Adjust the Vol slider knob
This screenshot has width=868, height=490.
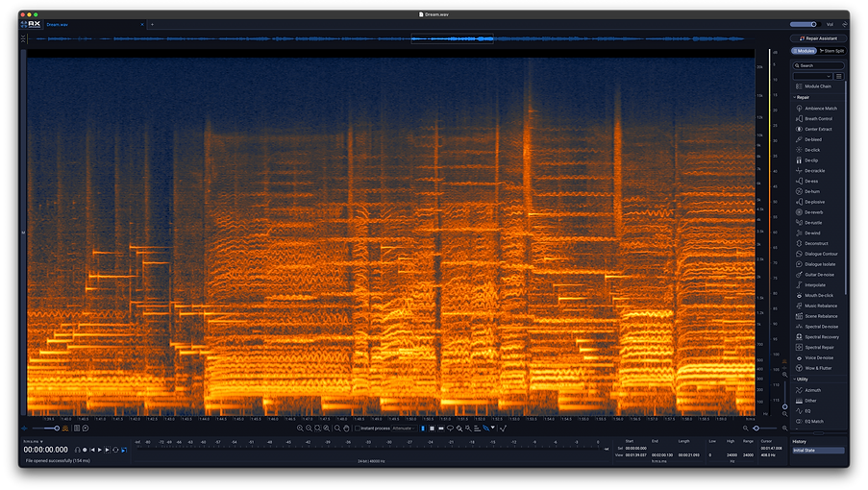pos(814,24)
